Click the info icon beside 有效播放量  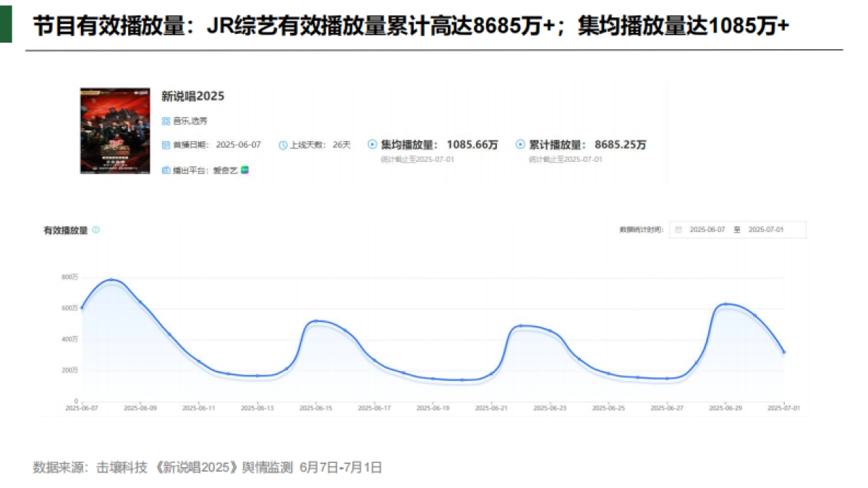[97, 230]
